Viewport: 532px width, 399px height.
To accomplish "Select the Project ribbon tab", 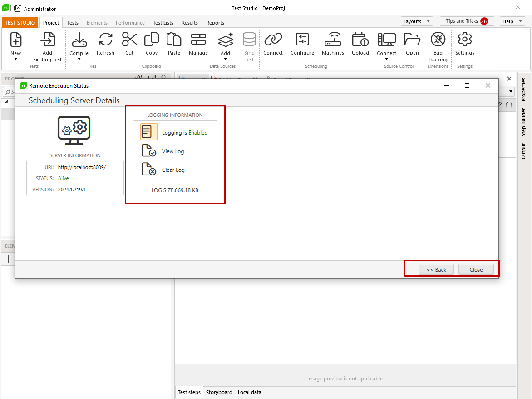I will click(x=51, y=23).
